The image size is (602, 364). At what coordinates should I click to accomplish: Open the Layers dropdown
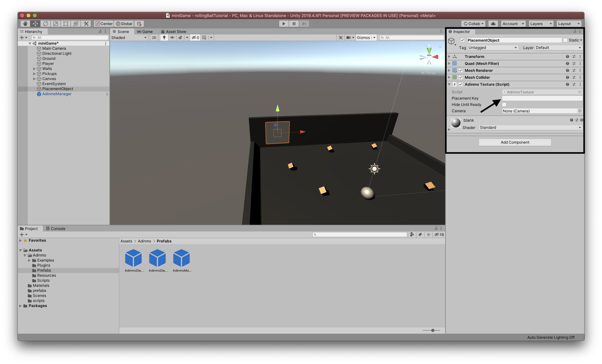pos(541,24)
